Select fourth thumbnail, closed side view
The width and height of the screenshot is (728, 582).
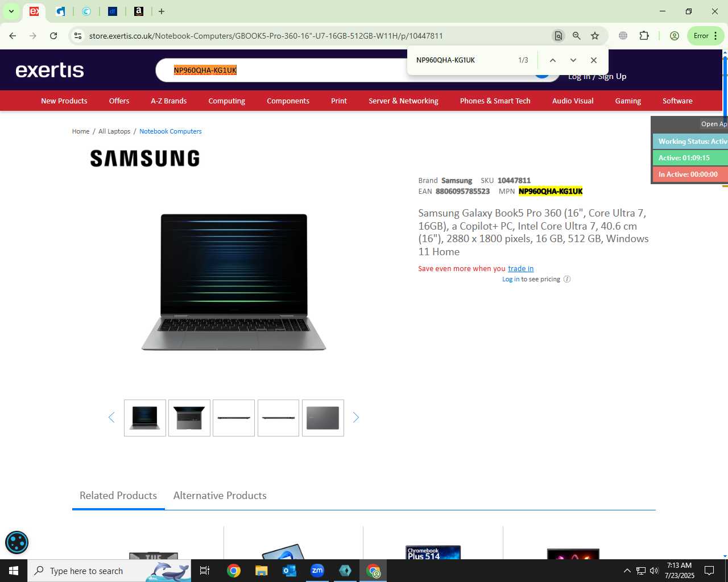[x=278, y=418]
